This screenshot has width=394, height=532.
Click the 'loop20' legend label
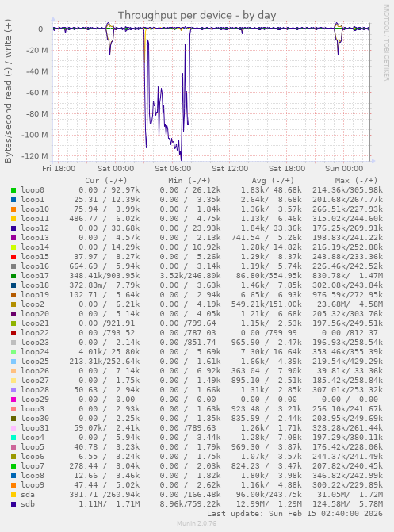coord(35,314)
